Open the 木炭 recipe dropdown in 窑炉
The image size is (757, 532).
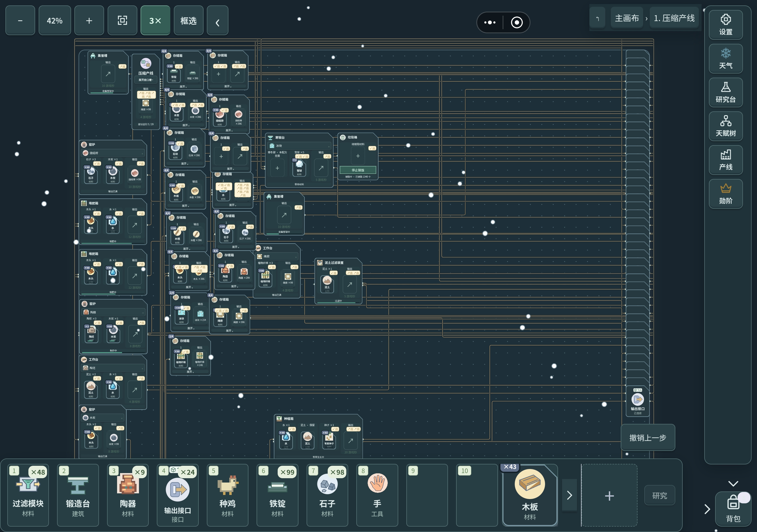coord(103,418)
